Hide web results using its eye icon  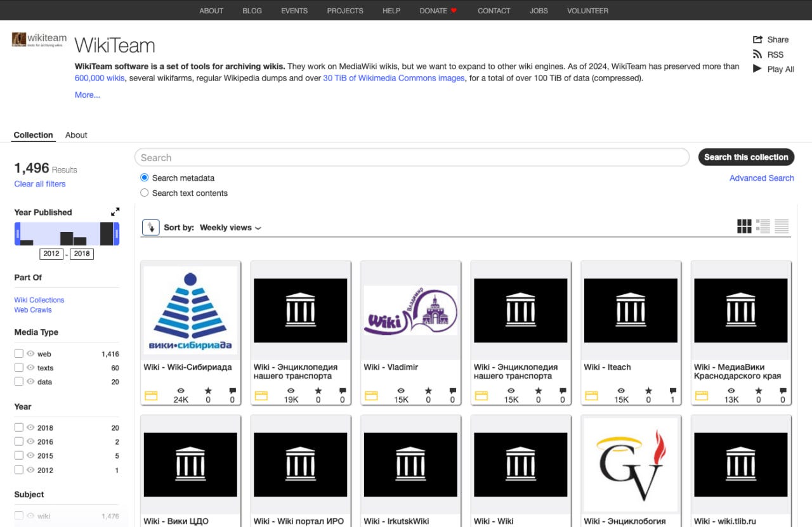(x=30, y=354)
